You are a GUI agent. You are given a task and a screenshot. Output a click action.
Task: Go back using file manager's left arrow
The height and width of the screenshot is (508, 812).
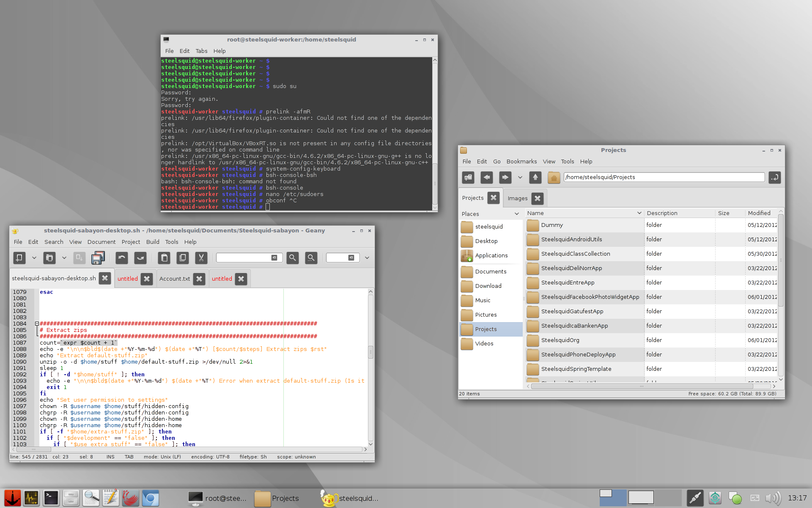tap(487, 177)
